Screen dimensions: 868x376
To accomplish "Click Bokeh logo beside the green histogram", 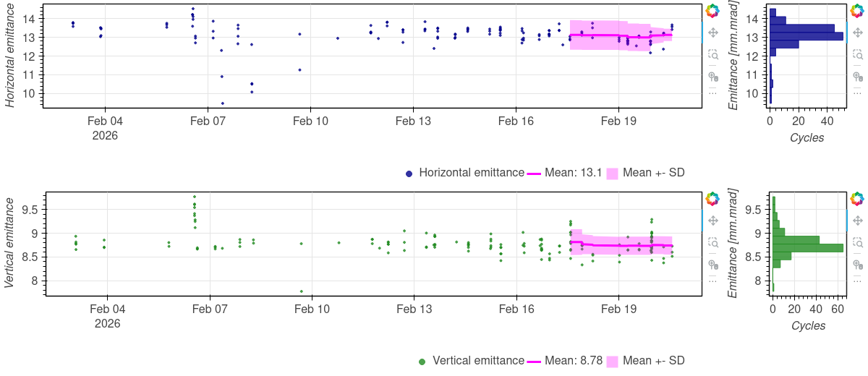I will 857,198.
